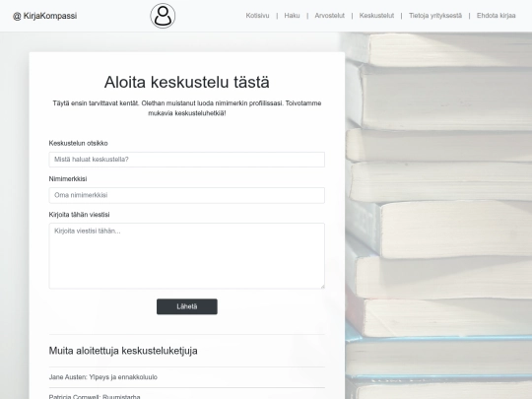Click the @ KirjaKompassi site logo
The height and width of the screenshot is (399, 532).
tap(44, 16)
